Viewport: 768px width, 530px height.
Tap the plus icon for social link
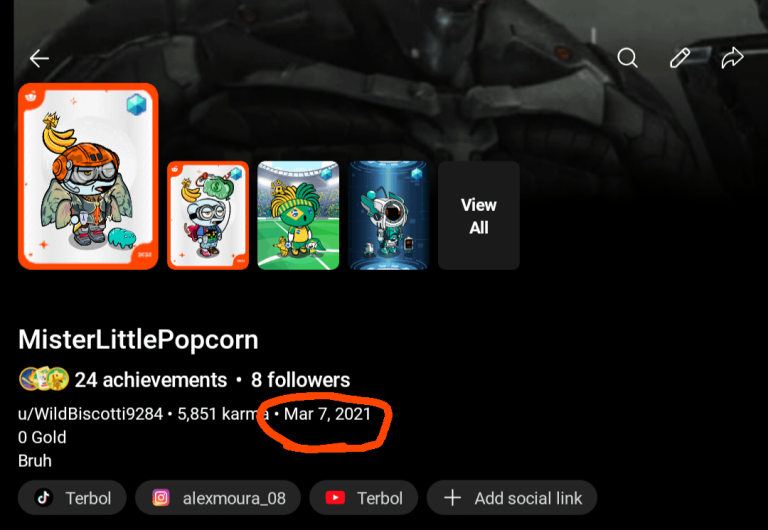tap(453, 498)
